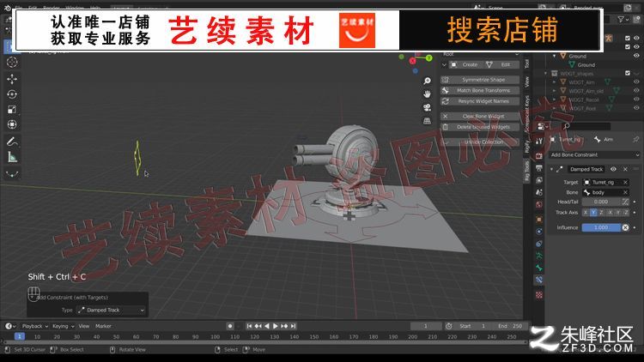Click the pin icon next to Aim
Image resolution: width=644 pixels, height=362 pixels.
(x=635, y=140)
